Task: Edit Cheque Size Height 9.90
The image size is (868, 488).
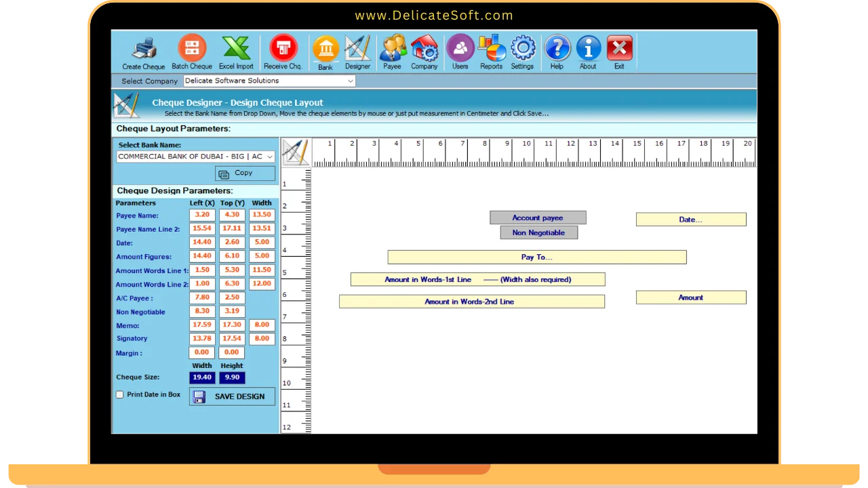Action: (232, 378)
